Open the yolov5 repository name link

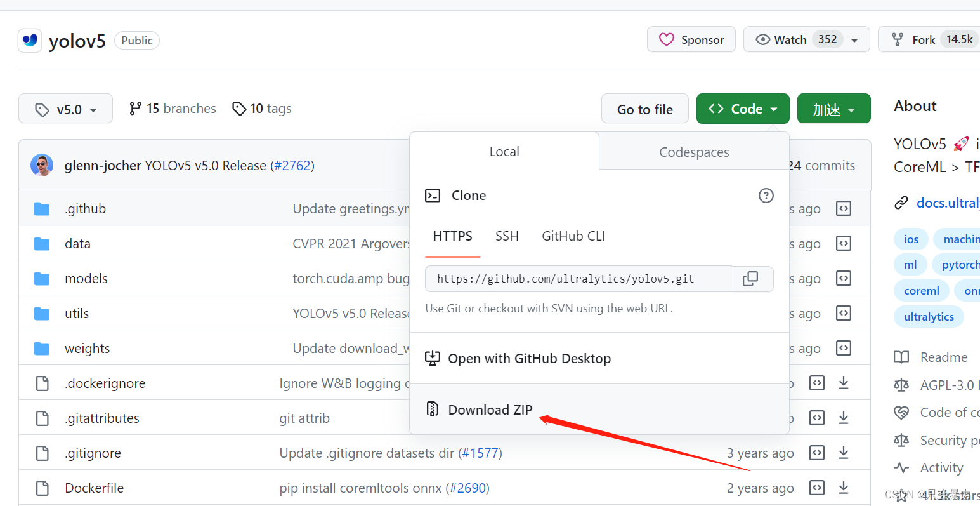click(77, 41)
